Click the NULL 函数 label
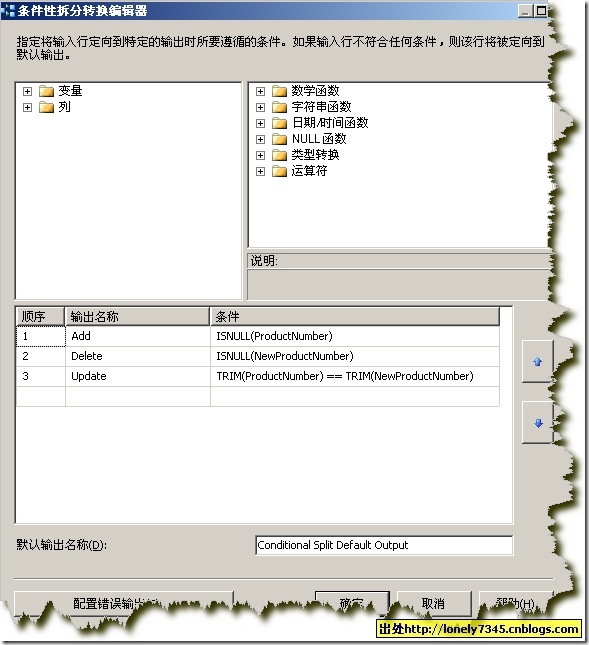Image resolution: width=589 pixels, height=645 pixels. [319, 139]
